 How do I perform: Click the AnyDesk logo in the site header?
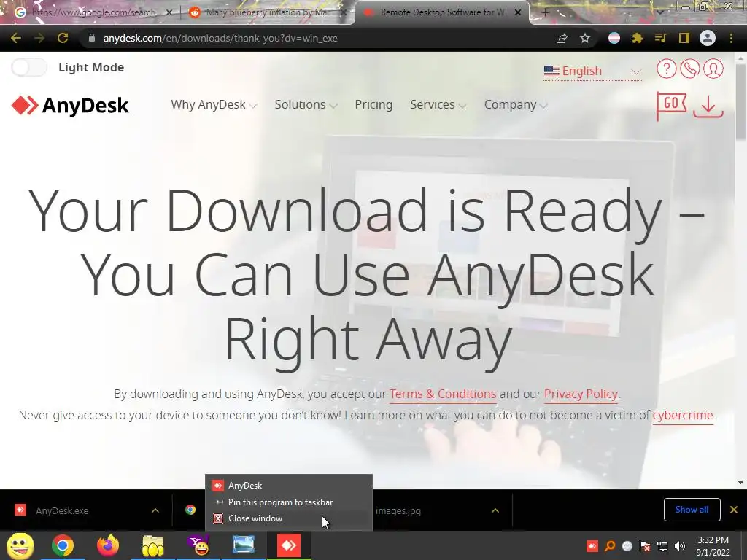[x=70, y=105]
